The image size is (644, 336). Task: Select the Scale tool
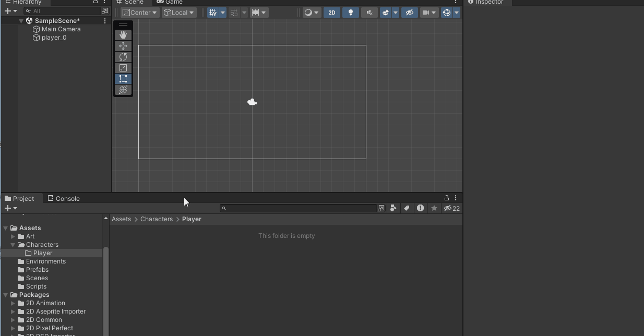[123, 68]
